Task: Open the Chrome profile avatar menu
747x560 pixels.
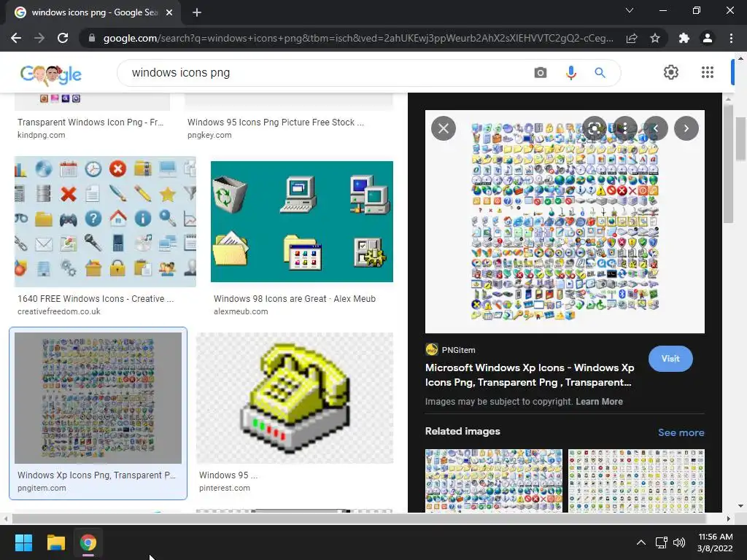Action: click(708, 38)
